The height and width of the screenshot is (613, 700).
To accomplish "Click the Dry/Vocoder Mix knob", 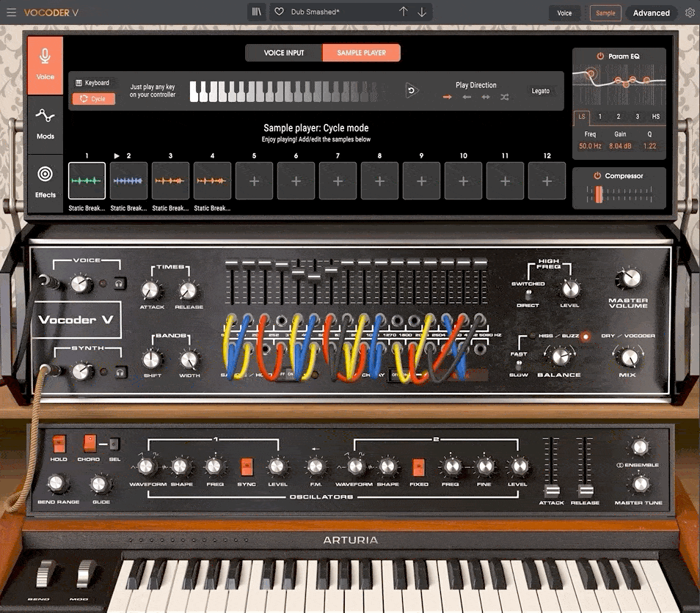I will pyautogui.click(x=629, y=357).
